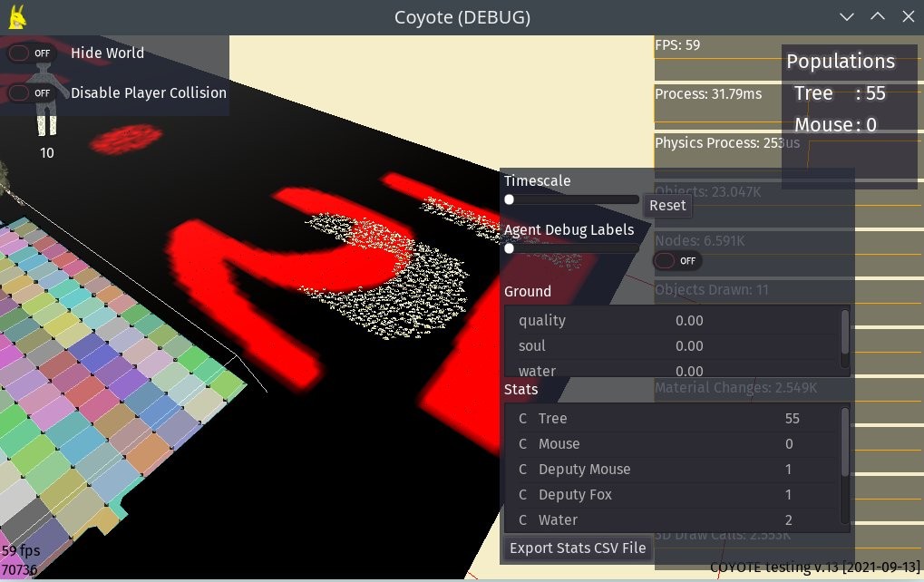Select the Water row in Stats list
924x582 pixels.
[x=674, y=519]
